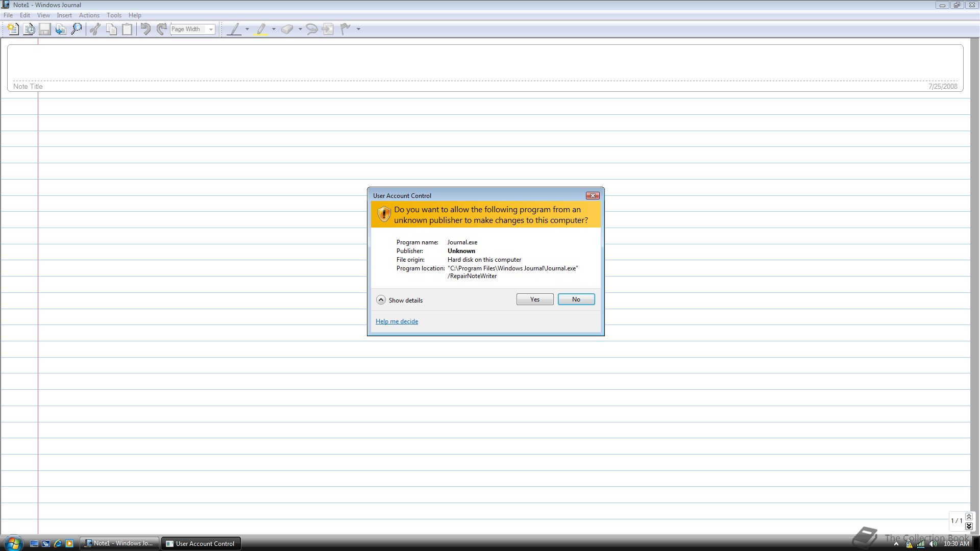Open the Edit menu

pos(25,15)
